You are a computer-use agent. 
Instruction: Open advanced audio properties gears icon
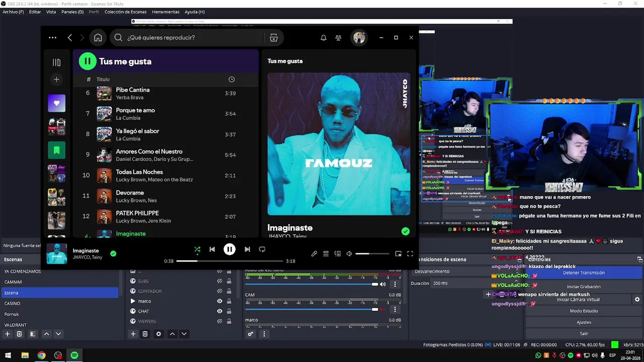coord(251,334)
